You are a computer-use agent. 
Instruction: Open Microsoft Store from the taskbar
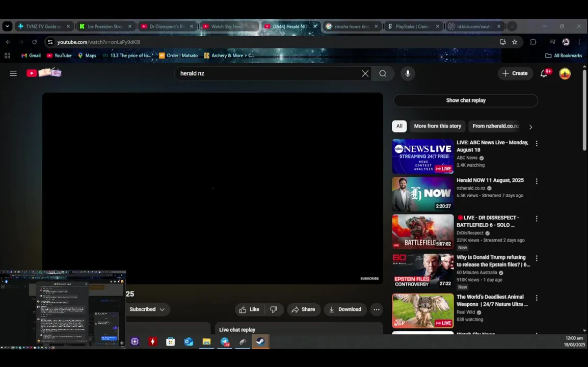click(171, 342)
